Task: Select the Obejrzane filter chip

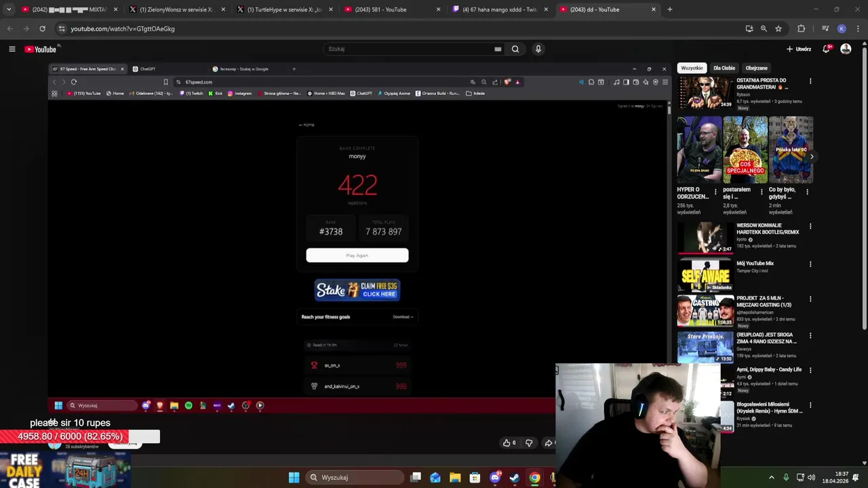Action: [x=757, y=68]
